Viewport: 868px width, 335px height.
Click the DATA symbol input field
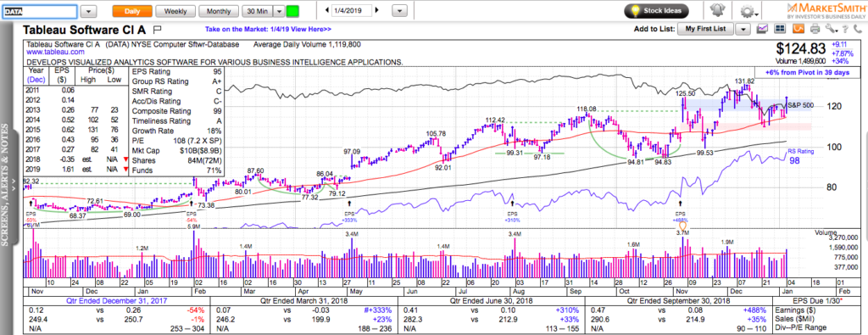[x=40, y=11]
